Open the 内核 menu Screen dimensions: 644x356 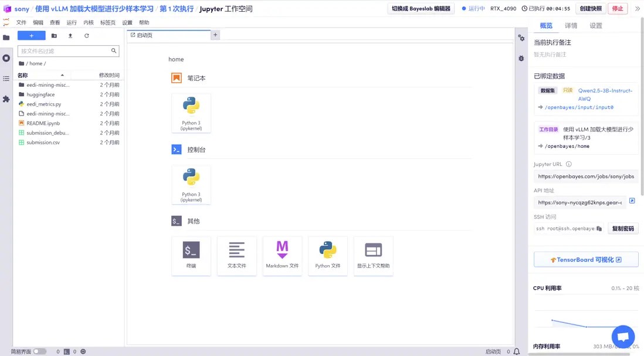point(89,23)
